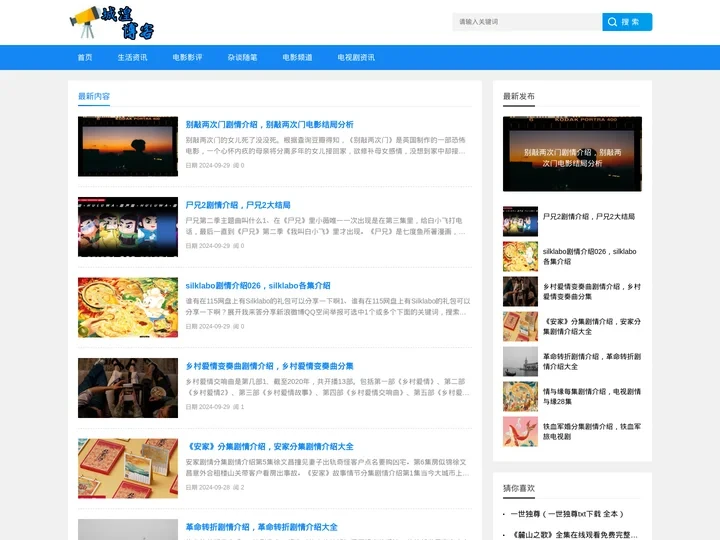This screenshot has height=540, width=720.
Task: Open the 电视剧资讯 nav item
Action: coord(356,57)
